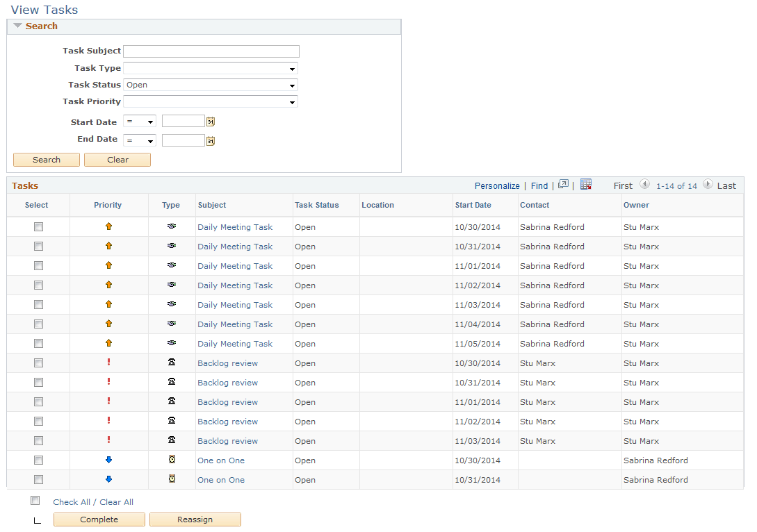Open the End Date calendar picker
Image resolution: width=757 pixels, height=532 pixels.
point(211,140)
